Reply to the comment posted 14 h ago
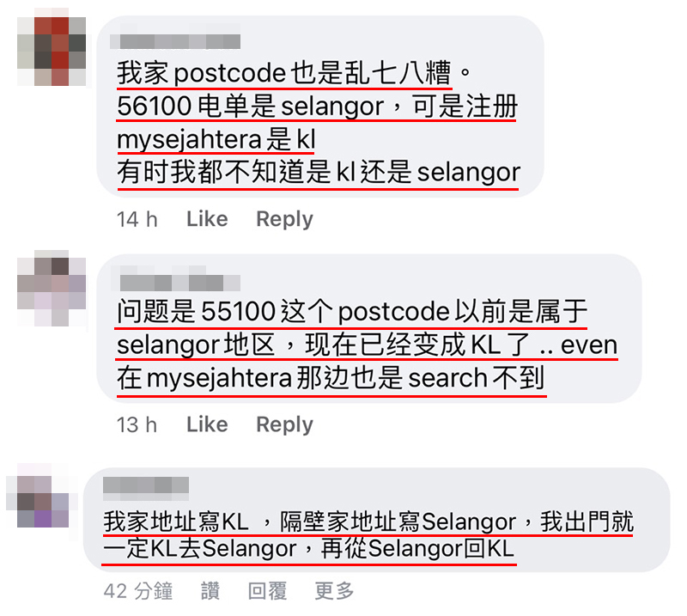 [284, 219]
